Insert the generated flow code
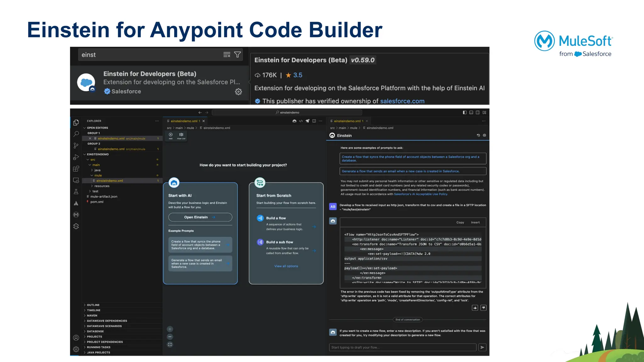This screenshot has width=644, height=362. point(475,222)
